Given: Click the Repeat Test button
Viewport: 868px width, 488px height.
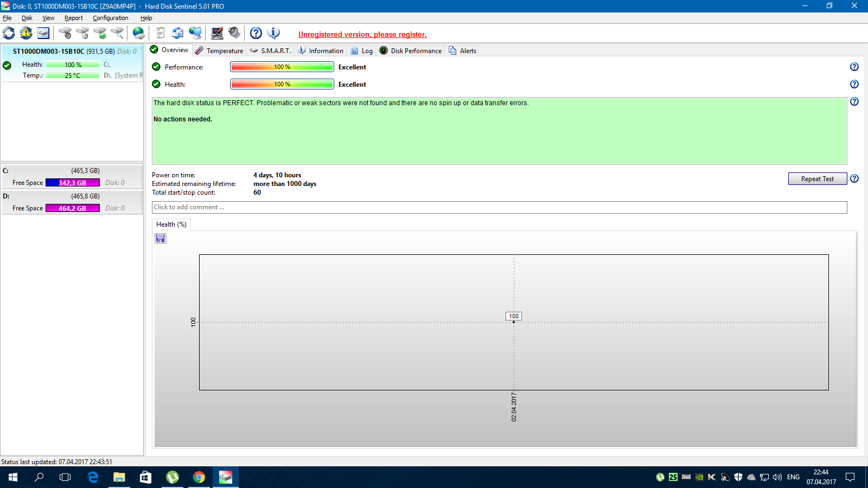Looking at the screenshot, I should coord(818,179).
